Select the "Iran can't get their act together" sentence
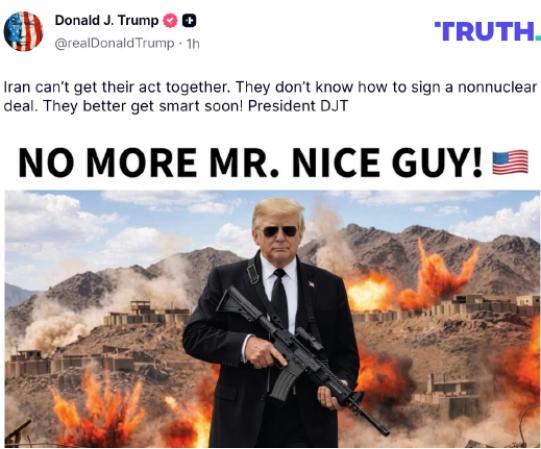This screenshot has width=541, height=449. click(117, 87)
